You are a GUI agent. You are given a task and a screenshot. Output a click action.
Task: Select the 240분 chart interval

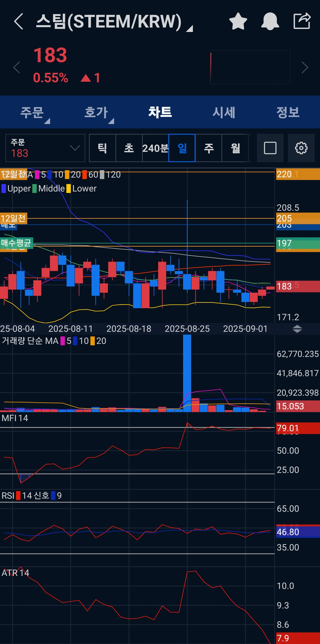(155, 148)
